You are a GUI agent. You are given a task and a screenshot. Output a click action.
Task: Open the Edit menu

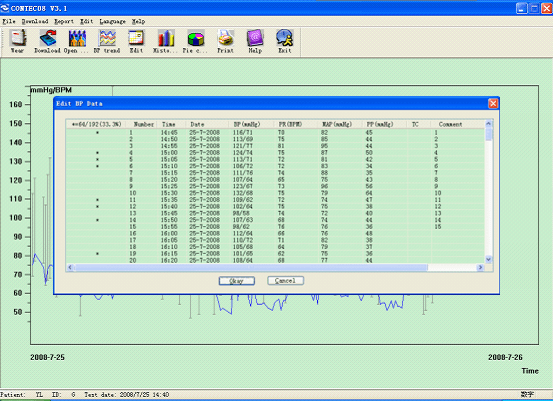[x=86, y=22]
